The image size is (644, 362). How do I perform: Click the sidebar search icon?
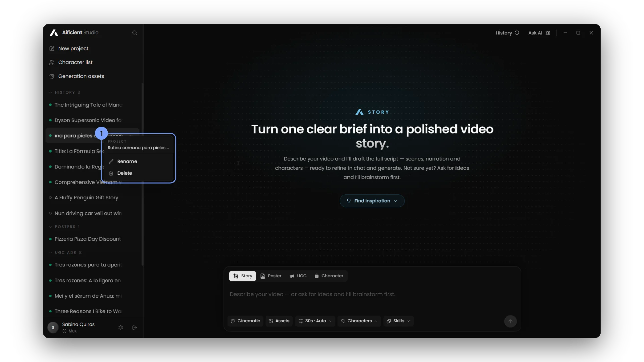(x=135, y=33)
